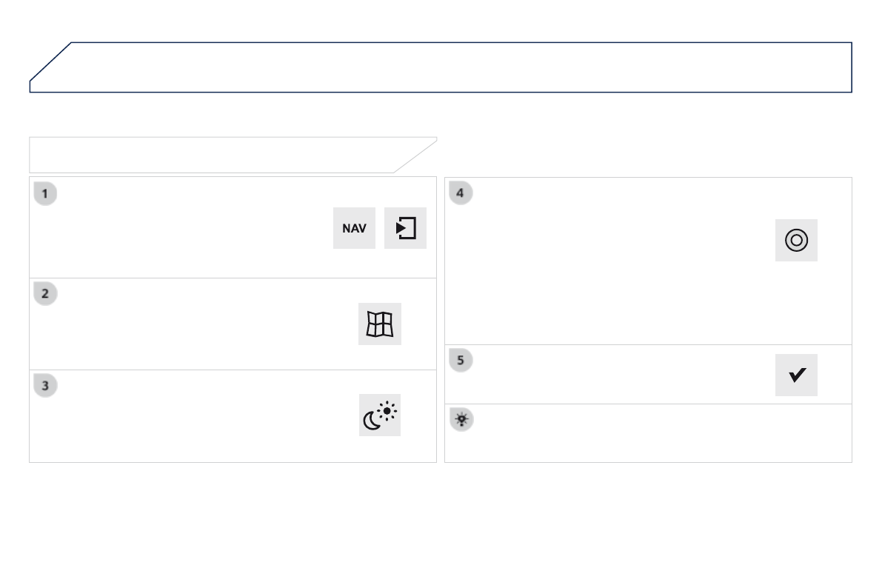Screen dimensions: 882x588
Task: Toggle the day/night moon and sun icon
Action: pyautogui.click(x=380, y=415)
